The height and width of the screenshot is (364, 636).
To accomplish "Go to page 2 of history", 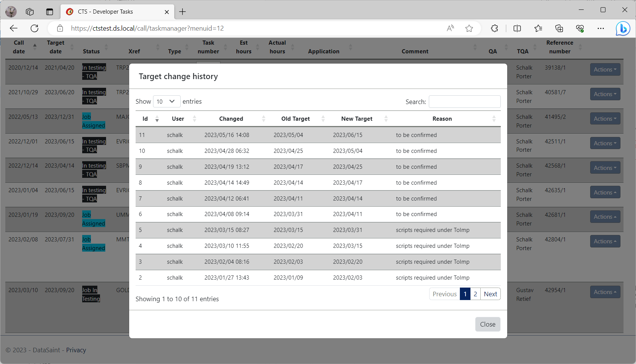I will tap(475, 294).
